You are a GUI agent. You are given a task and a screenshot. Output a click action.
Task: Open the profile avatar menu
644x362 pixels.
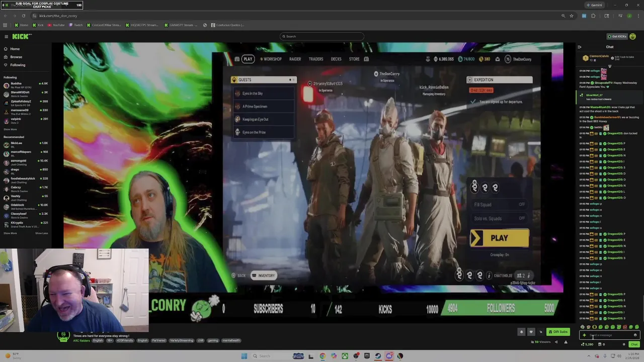[x=633, y=36]
